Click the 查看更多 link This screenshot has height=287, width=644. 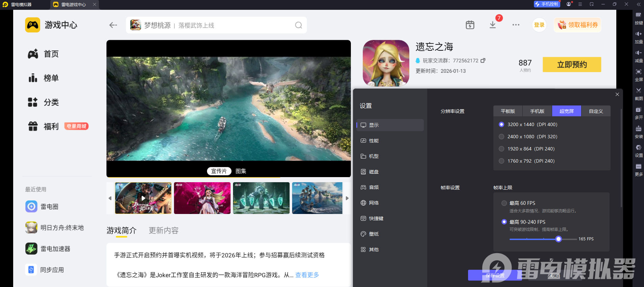(x=307, y=275)
